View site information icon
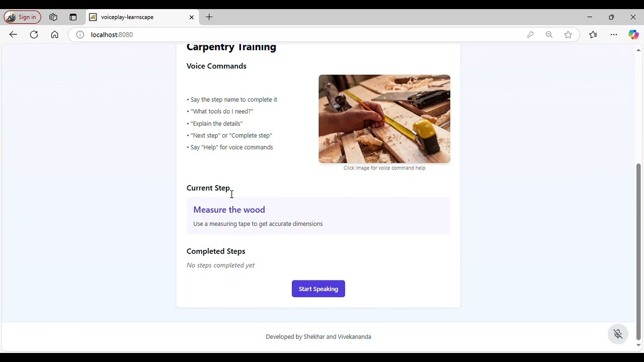 (x=80, y=35)
